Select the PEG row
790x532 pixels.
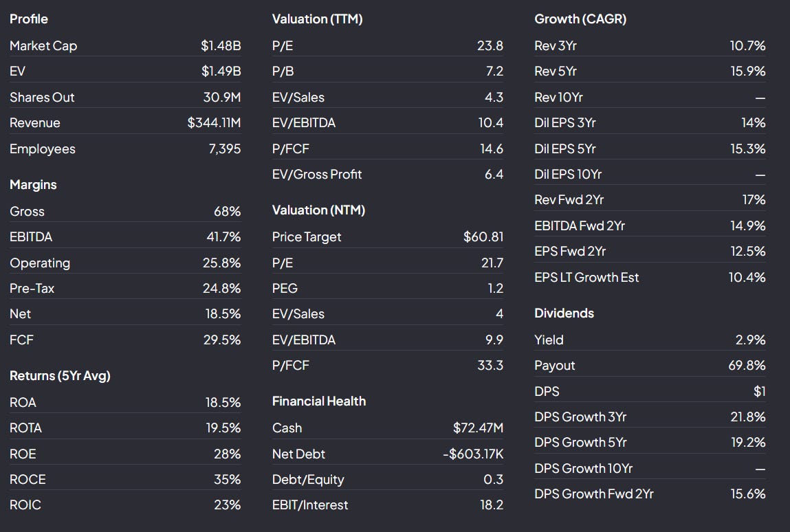[388, 288]
